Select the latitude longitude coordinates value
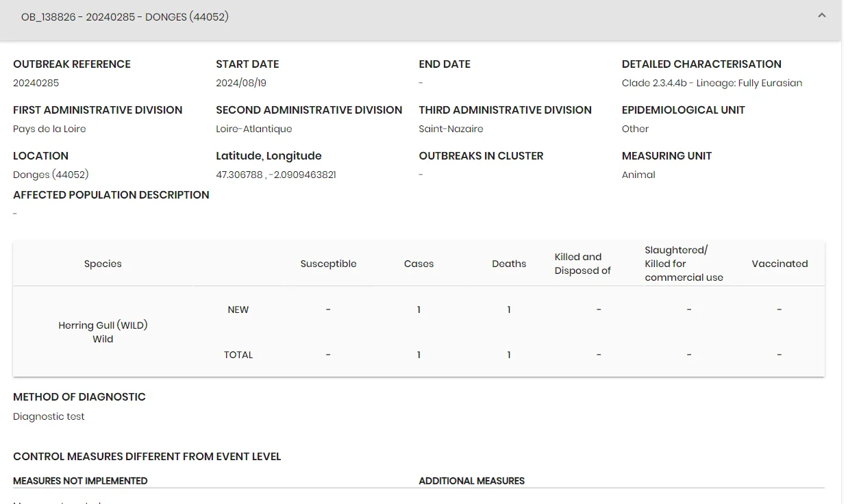Image resolution: width=848 pixels, height=504 pixels. [x=276, y=175]
